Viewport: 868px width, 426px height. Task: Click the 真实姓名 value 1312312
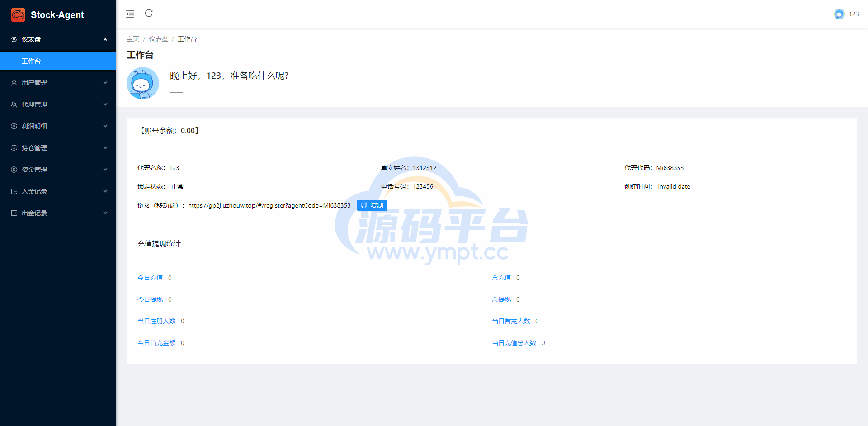425,168
